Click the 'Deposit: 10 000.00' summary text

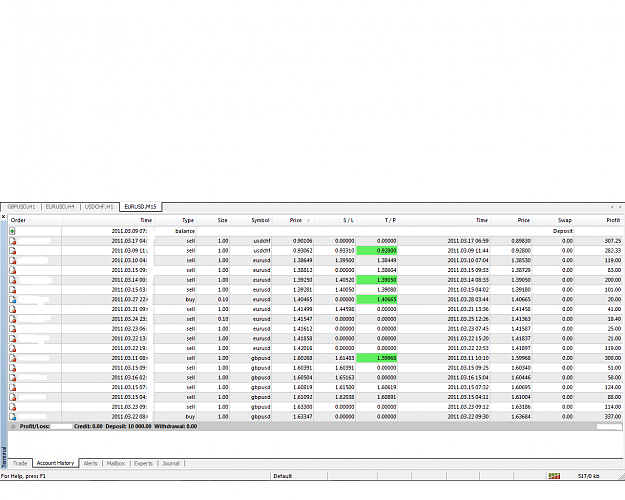click(128, 426)
